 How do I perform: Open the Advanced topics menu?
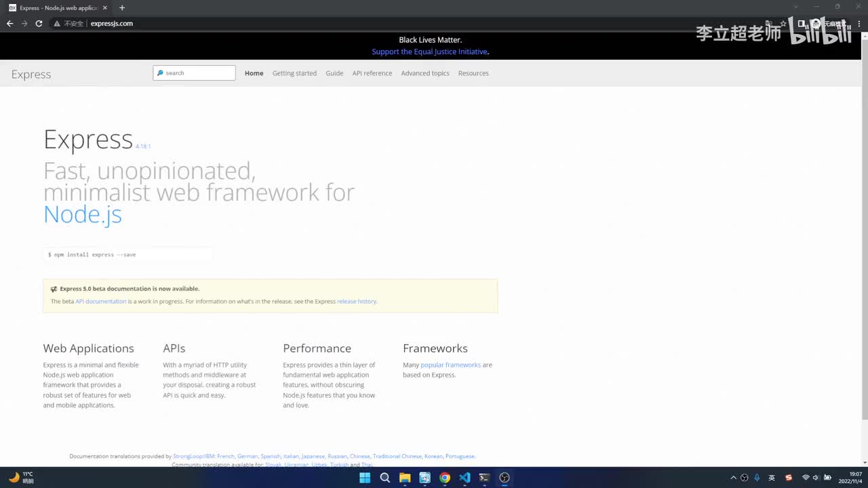(425, 73)
